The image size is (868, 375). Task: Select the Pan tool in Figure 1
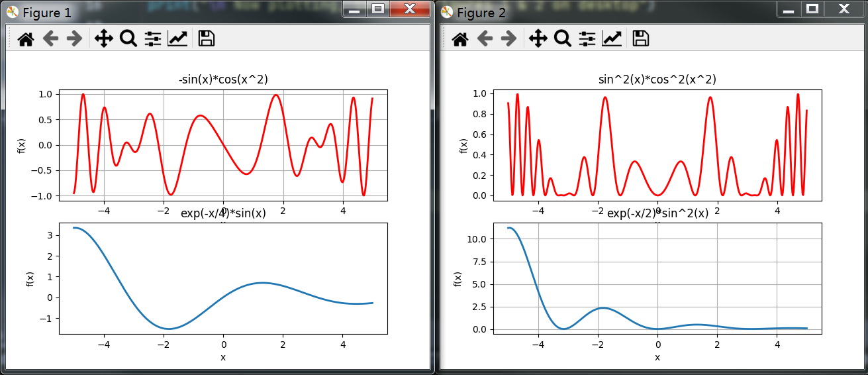point(104,39)
